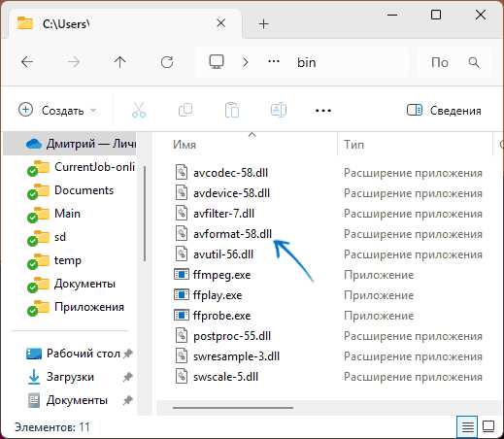Select the swscale-5.dll file
The width and height of the screenshot is (504, 439).
[225, 377]
